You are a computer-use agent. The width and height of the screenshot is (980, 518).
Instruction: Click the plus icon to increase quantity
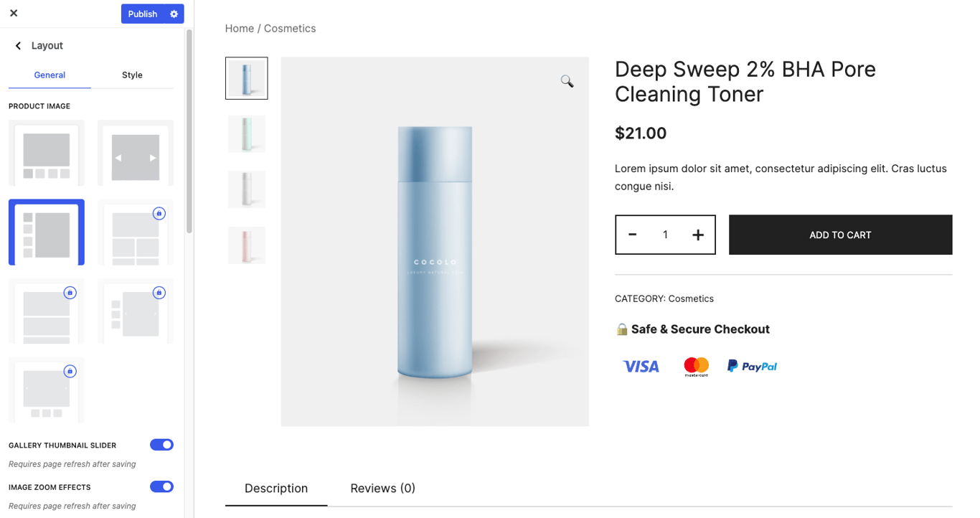pyautogui.click(x=697, y=235)
